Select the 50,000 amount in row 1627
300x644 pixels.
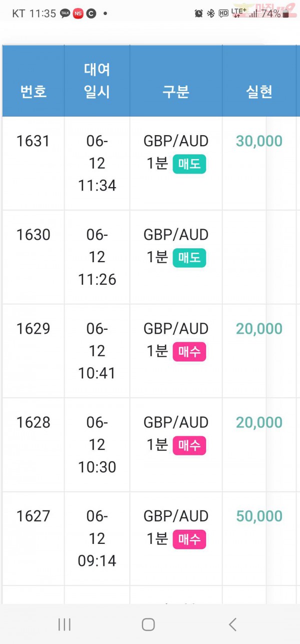point(259,516)
